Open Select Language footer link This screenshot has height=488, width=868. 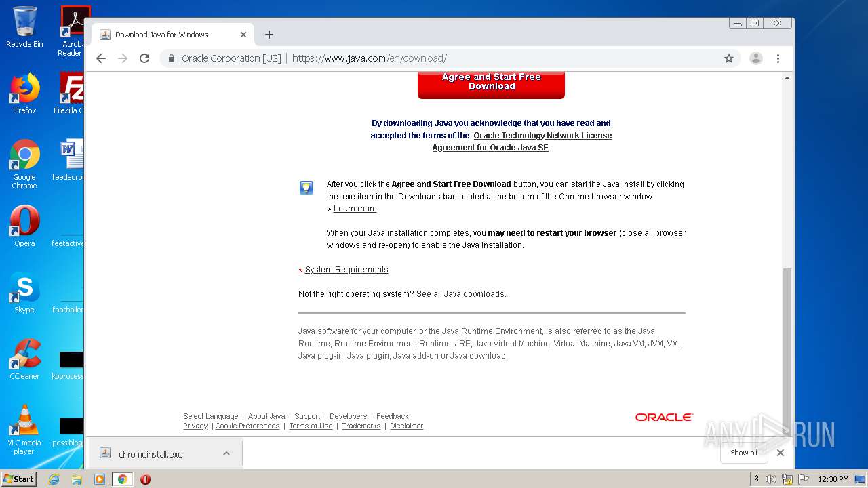tap(210, 416)
